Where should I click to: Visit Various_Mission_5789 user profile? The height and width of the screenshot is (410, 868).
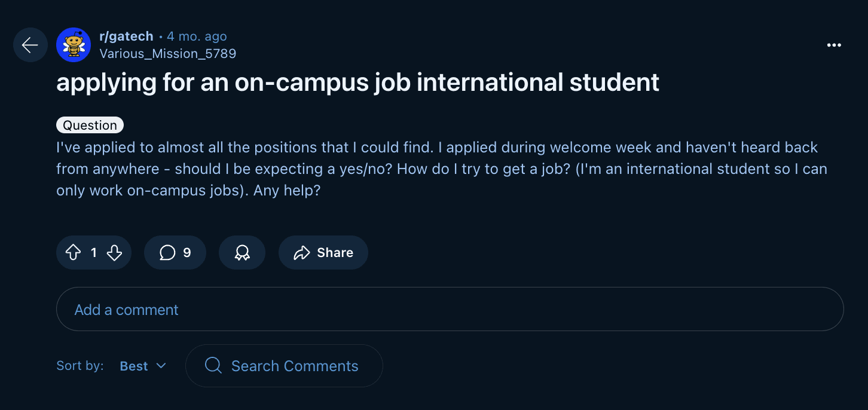coord(167,54)
